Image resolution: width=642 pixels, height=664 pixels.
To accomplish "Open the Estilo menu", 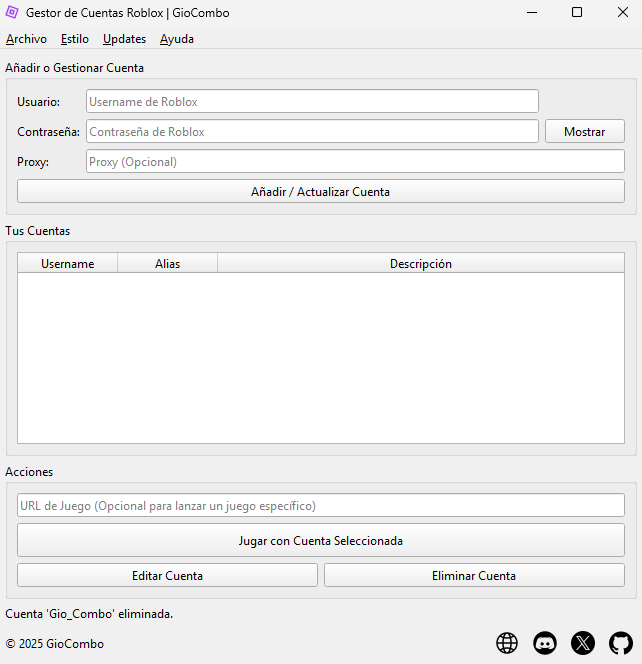I will [75, 39].
